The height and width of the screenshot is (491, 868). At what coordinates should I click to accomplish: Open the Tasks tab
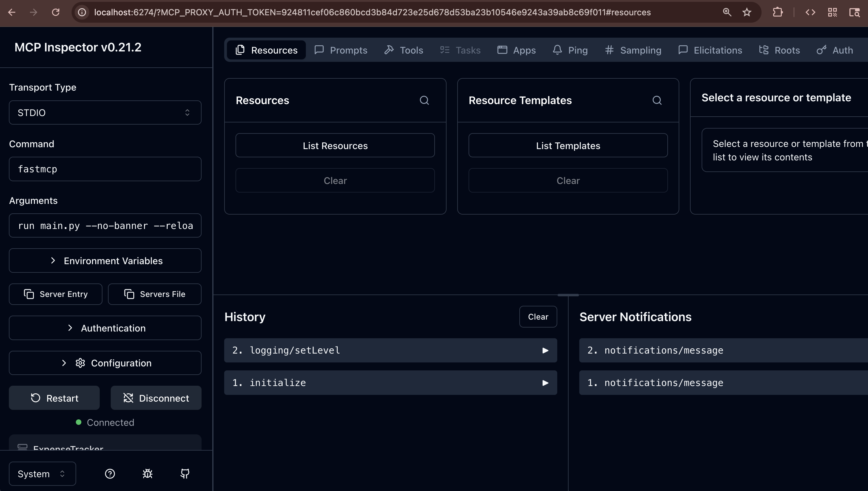(x=460, y=50)
